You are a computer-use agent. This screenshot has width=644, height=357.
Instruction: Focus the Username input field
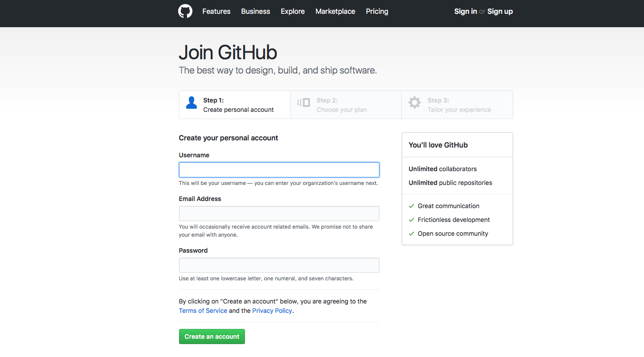click(279, 170)
